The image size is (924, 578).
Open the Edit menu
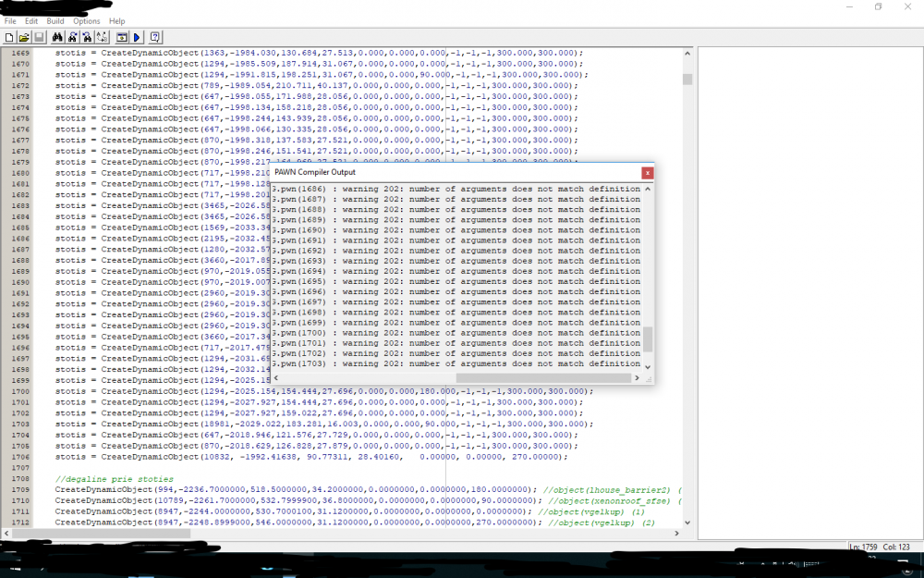(31, 20)
